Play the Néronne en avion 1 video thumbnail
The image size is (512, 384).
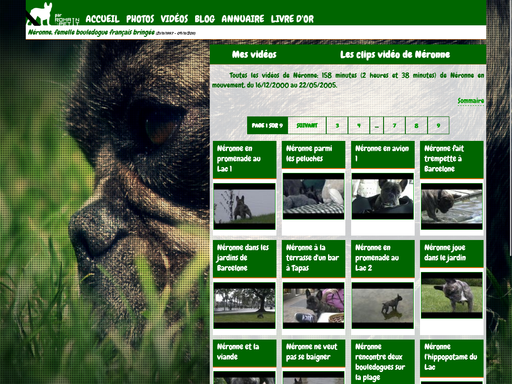(x=383, y=196)
